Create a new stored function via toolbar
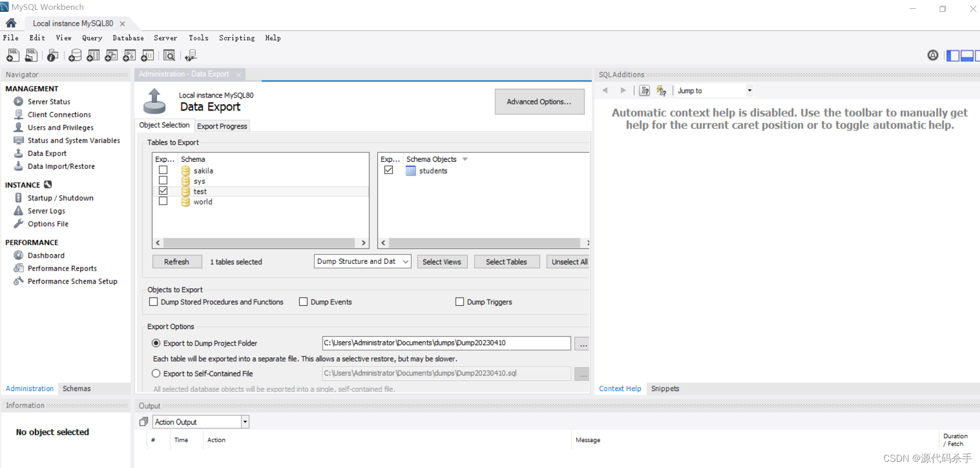The image size is (980, 468). pyautogui.click(x=147, y=55)
